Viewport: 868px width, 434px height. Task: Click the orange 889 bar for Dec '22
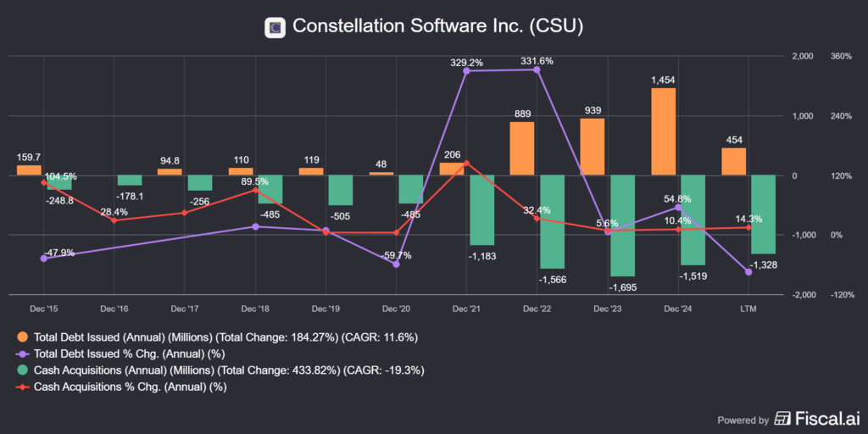point(522,148)
